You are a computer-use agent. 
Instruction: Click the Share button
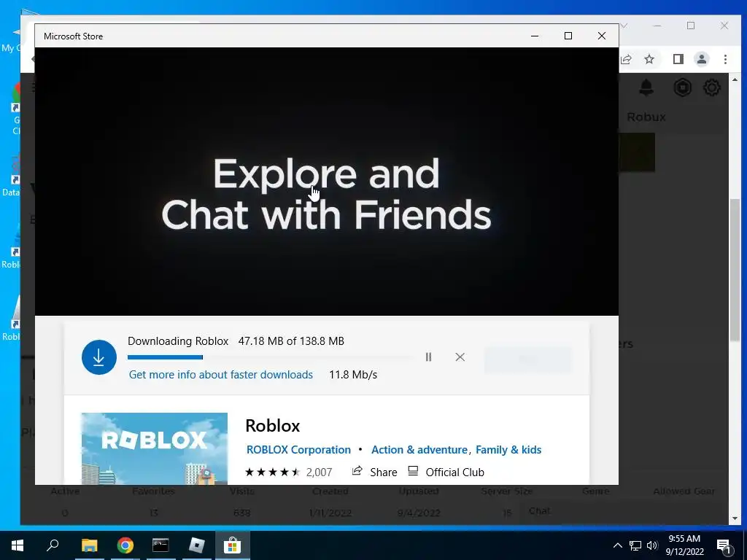(x=374, y=472)
